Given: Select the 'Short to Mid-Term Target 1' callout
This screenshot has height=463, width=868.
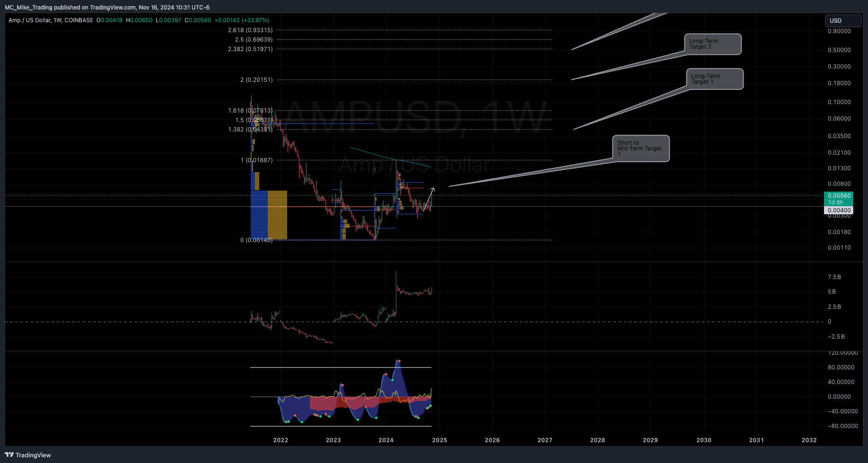Looking at the screenshot, I should pyautogui.click(x=641, y=149).
